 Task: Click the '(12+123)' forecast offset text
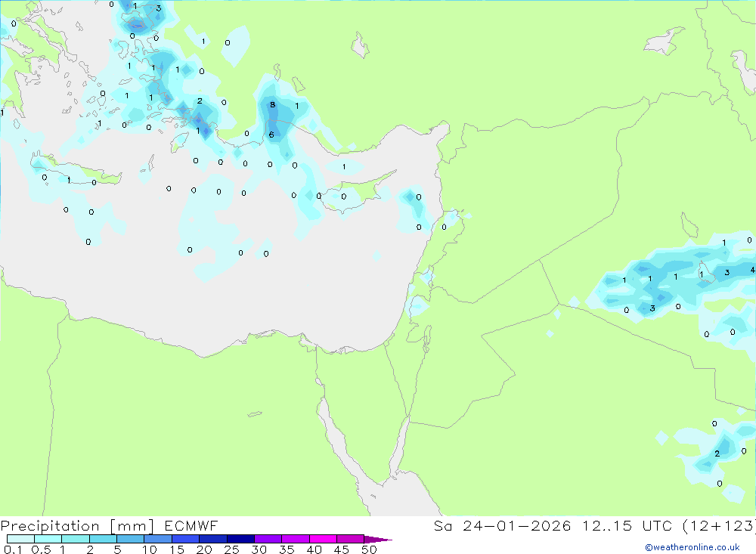click(720, 525)
